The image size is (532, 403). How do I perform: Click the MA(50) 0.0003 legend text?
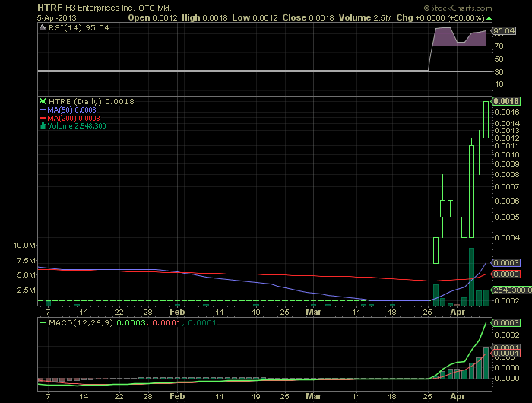(71, 109)
